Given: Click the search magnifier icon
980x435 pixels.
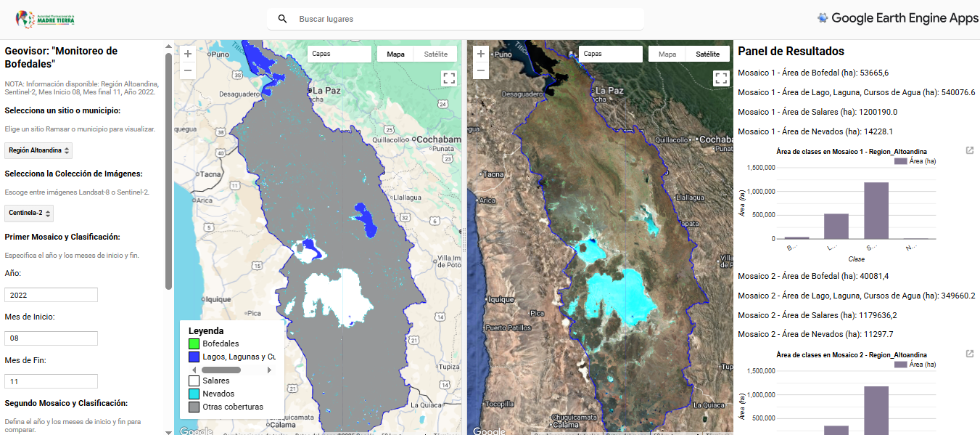Looking at the screenshot, I should (x=283, y=19).
